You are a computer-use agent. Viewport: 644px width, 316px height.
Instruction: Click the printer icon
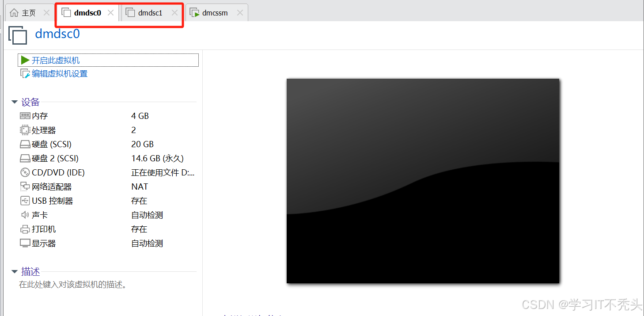(x=25, y=229)
